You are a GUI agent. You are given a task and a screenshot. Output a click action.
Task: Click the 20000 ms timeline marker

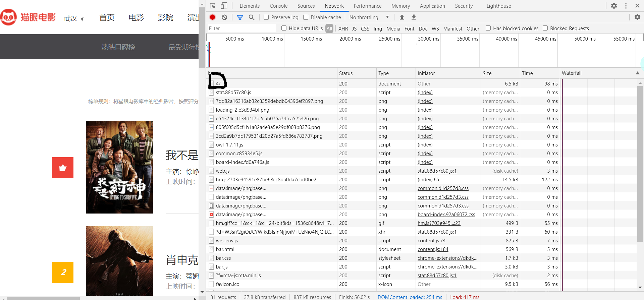350,39
